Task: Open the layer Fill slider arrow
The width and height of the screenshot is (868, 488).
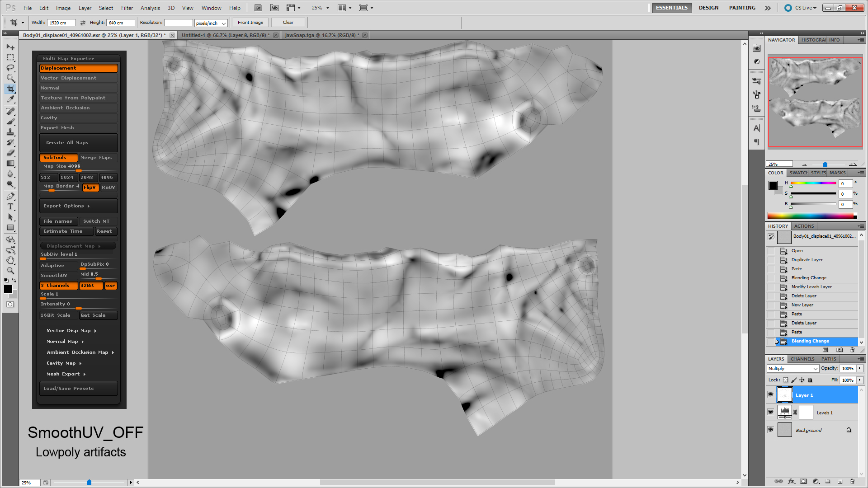Action: click(x=860, y=380)
